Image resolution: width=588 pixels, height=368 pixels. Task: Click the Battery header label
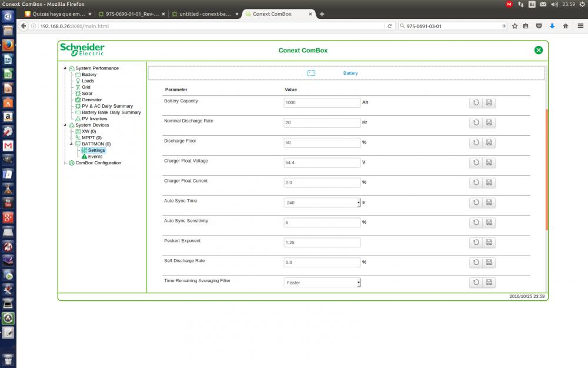350,73
